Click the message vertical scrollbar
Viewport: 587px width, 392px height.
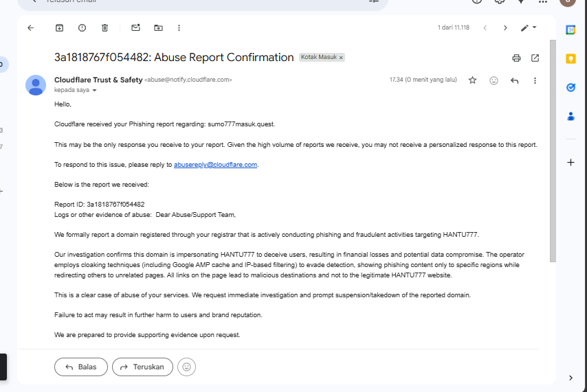click(553, 151)
